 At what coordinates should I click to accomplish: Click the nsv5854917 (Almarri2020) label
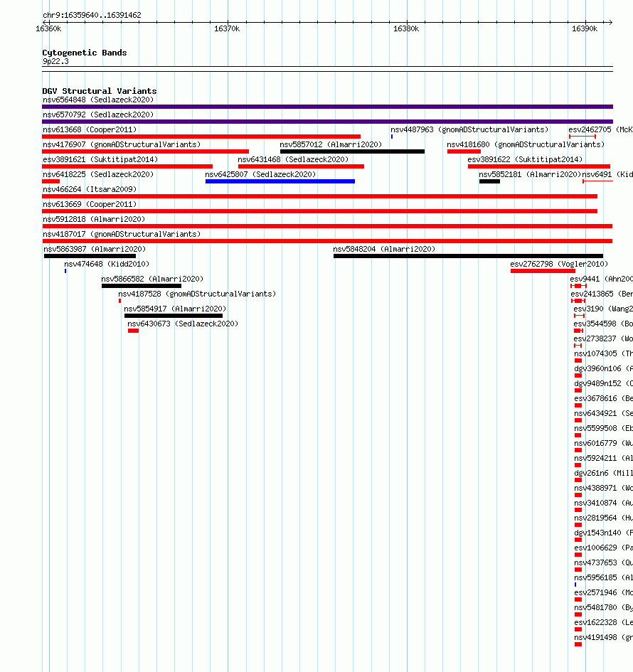click(x=175, y=309)
